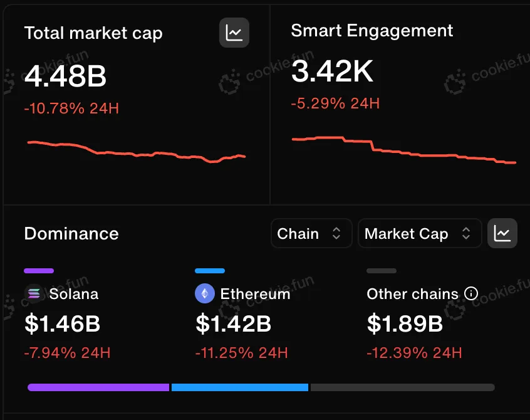Click the Total market cap sparkline chart

click(137, 152)
